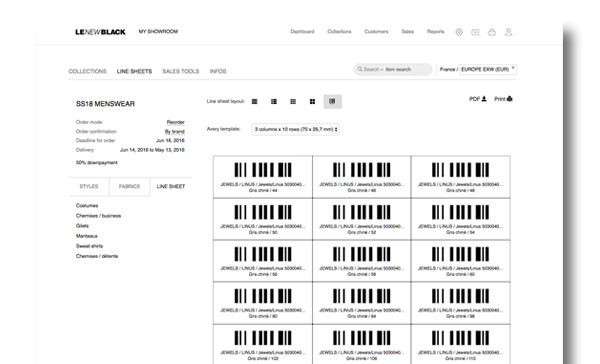Click the By brand order confirmation link
The image size is (600, 364).
point(175,131)
